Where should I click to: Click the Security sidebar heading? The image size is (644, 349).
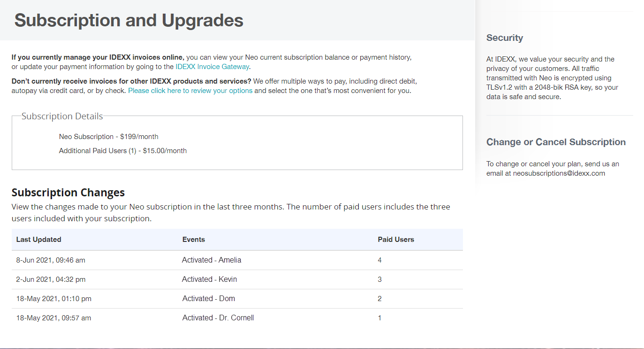tap(505, 38)
